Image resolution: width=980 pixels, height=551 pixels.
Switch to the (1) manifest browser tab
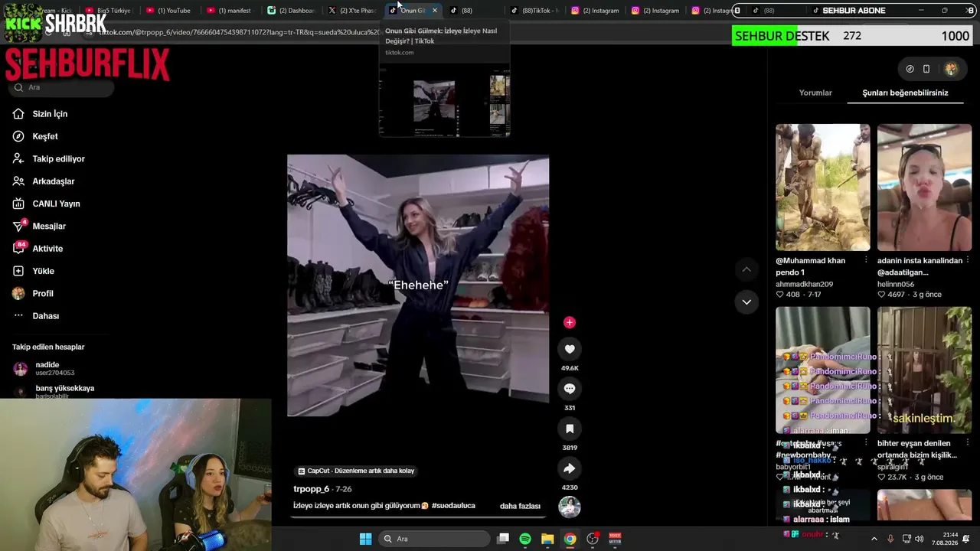(x=229, y=11)
